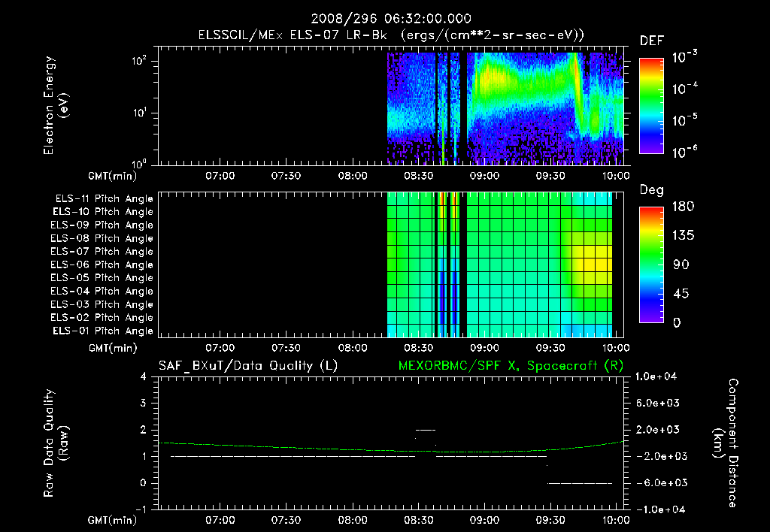The image size is (770, 532).
Task: Click the Deg pitch angle color bar
Action: click(x=651, y=264)
